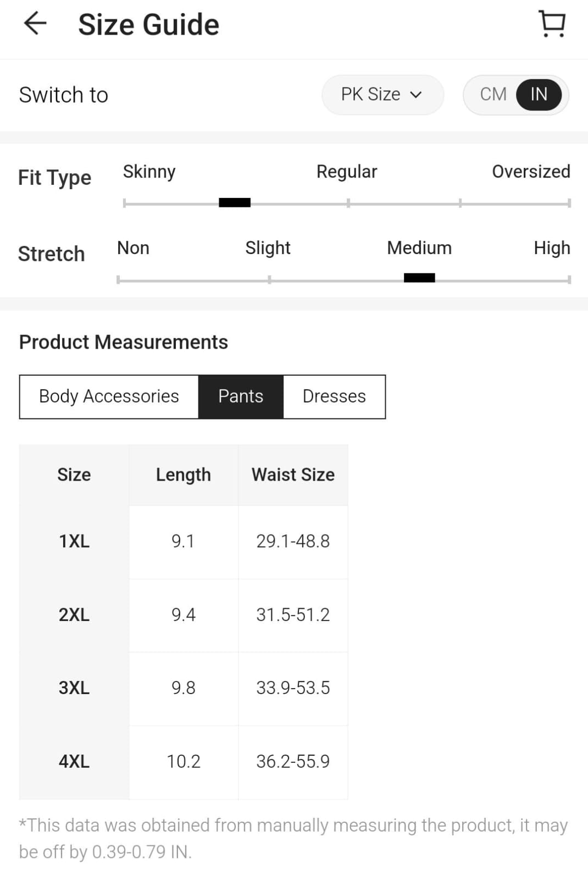Click the Waist Size column header
The width and height of the screenshot is (588, 880).
click(x=293, y=475)
